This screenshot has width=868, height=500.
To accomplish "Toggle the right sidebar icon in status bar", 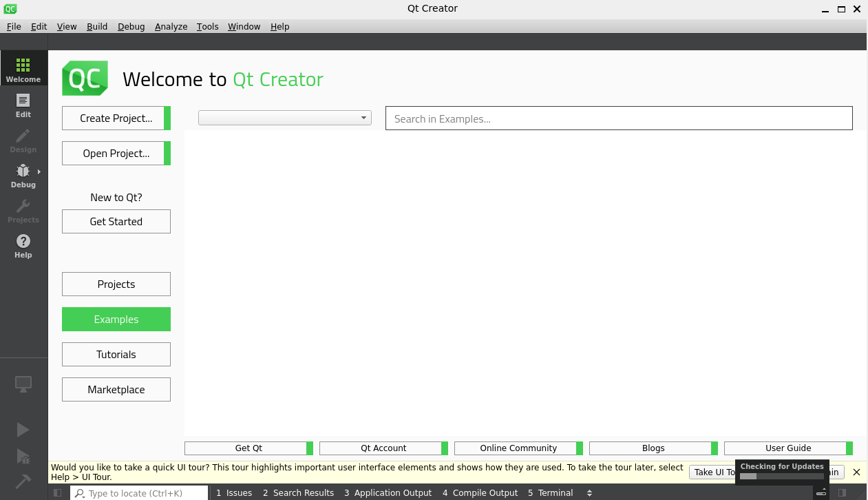I will 842,492.
